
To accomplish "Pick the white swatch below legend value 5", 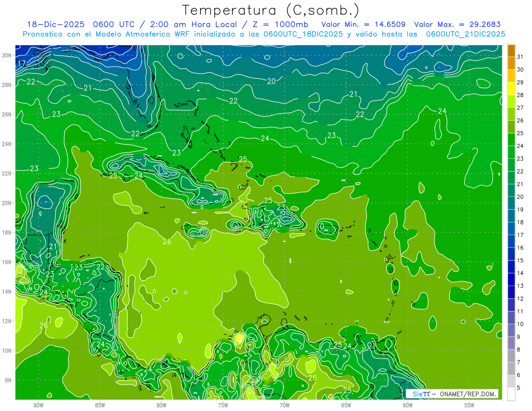I will [511, 394].
